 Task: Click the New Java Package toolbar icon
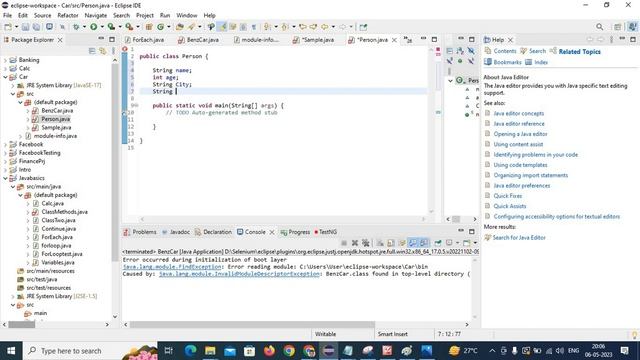[149, 27]
